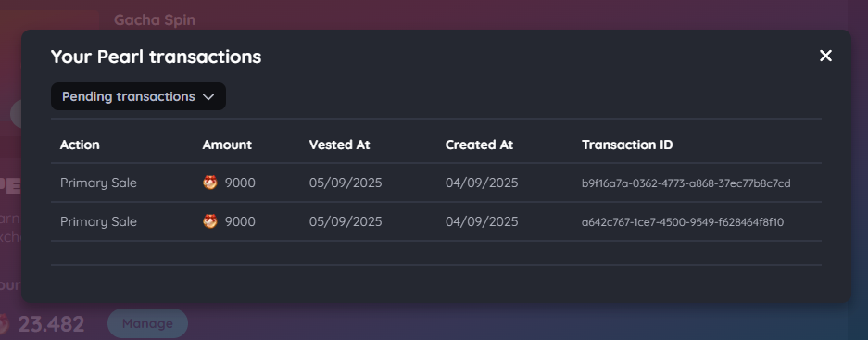Click the 9000 amount in first row
Viewport: 868px width, 340px height.
click(x=240, y=183)
